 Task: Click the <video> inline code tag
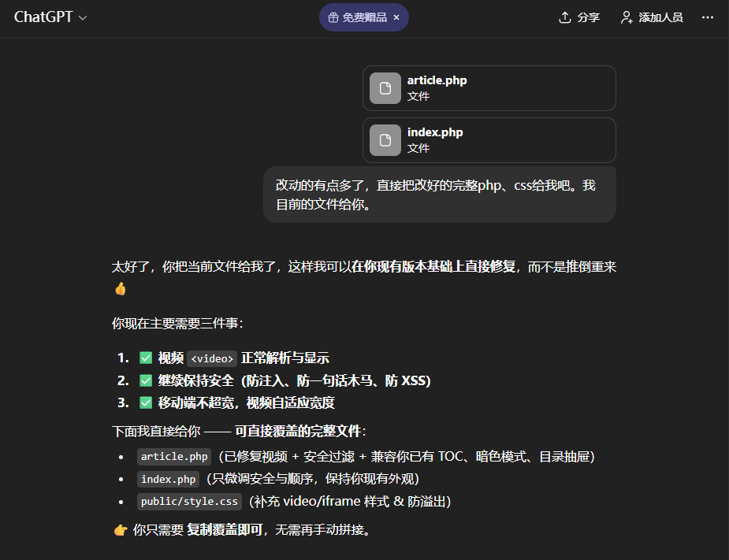(213, 358)
